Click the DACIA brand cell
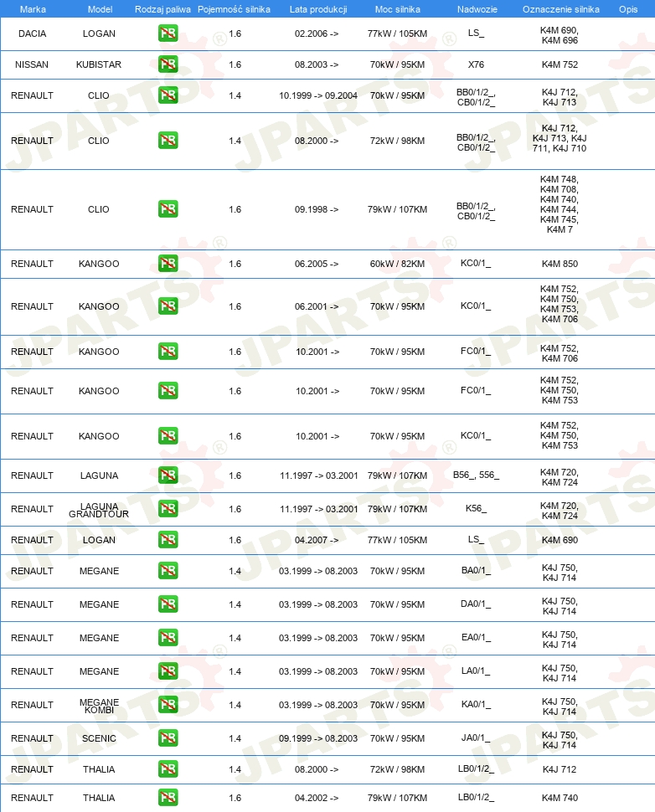655x812 pixels. [x=32, y=33]
